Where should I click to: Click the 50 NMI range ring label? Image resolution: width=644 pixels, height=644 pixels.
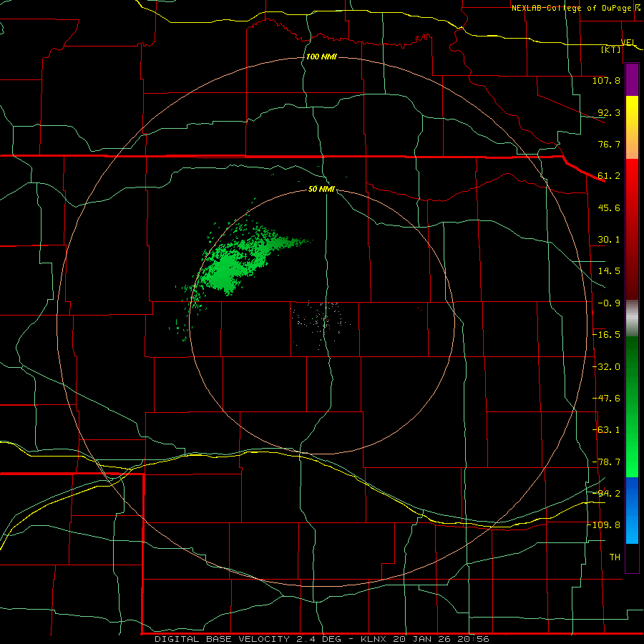(x=321, y=189)
